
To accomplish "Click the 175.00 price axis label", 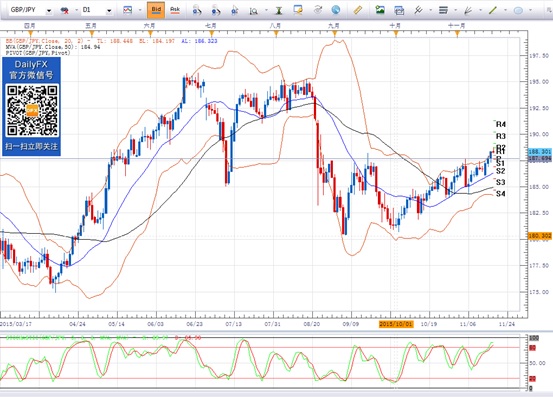I will click(x=539, y=292).
